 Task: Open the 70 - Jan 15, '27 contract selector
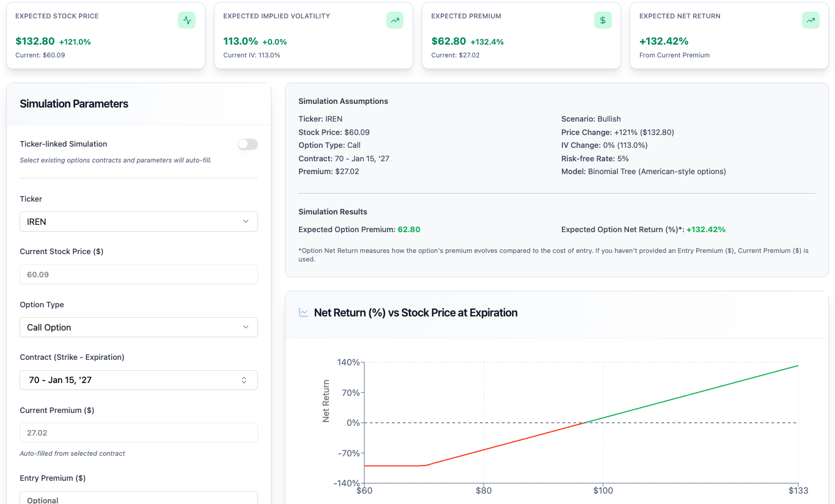click(x=138, y=380)
